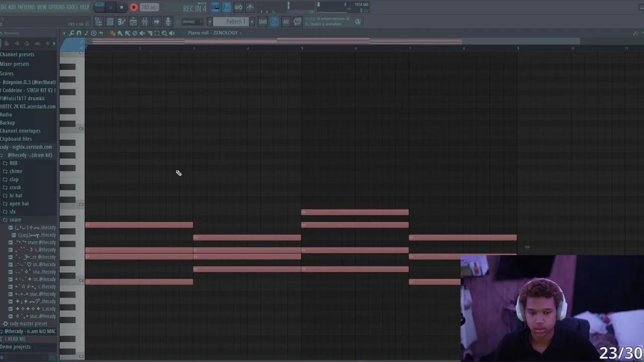Add a new pattern with the plus button
This screenshot has height=362, width=644.
(252, 22)
